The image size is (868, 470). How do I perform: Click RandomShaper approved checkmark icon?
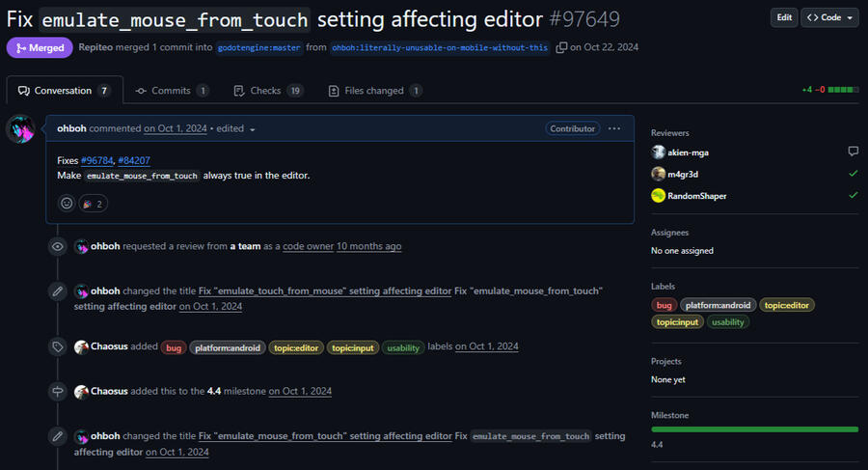[x=853, y=195]
